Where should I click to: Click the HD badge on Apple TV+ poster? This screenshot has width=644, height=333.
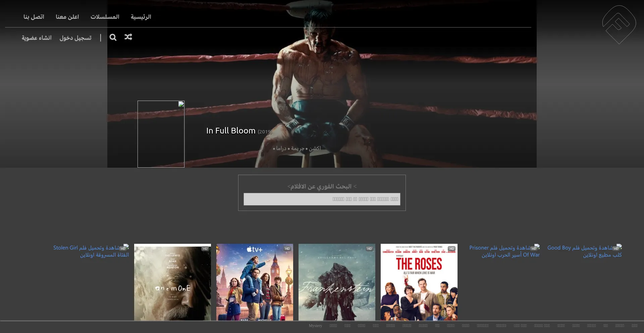[287, 249]
